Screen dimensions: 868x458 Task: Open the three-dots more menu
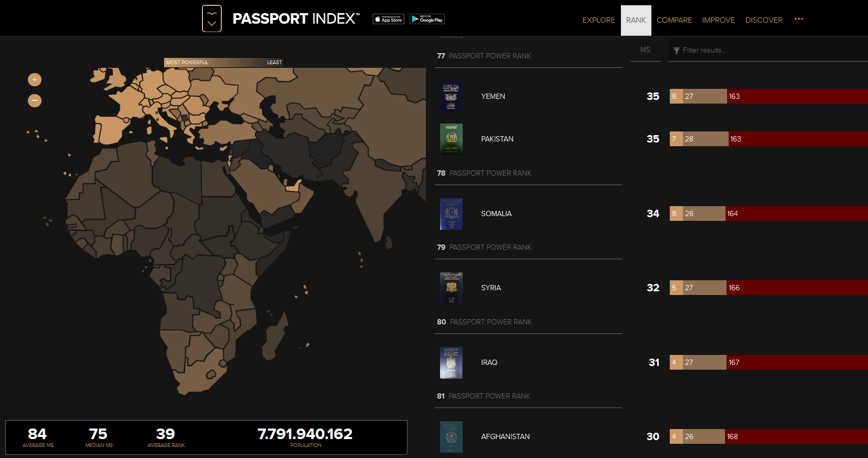click(799, 19)
